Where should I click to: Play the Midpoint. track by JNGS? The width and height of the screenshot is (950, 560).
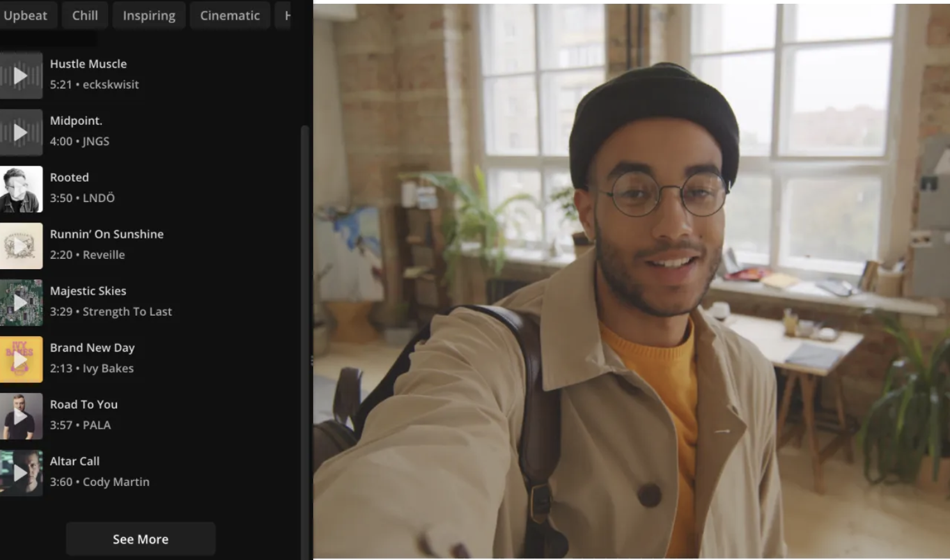pos(21,132)
